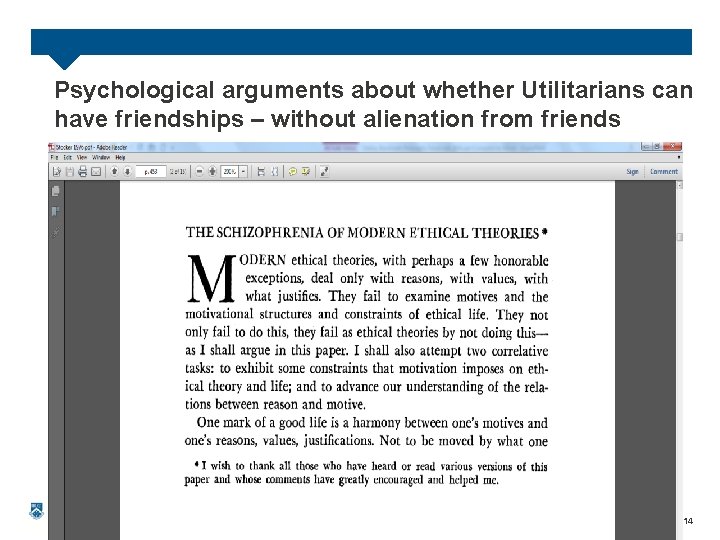The image size is (720, 540).
Task: Click the Print icon in the toolbar
Action: click(x=83, y=172)
